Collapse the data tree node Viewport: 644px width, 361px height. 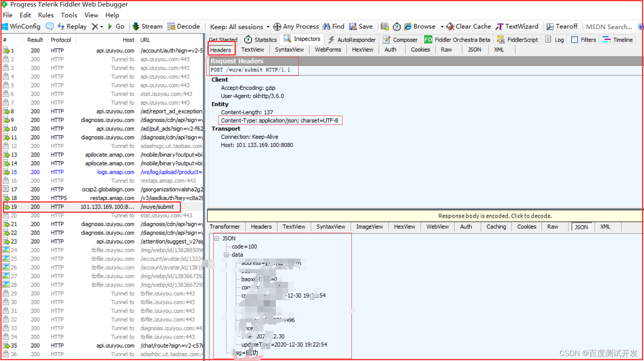click(226, 255)
